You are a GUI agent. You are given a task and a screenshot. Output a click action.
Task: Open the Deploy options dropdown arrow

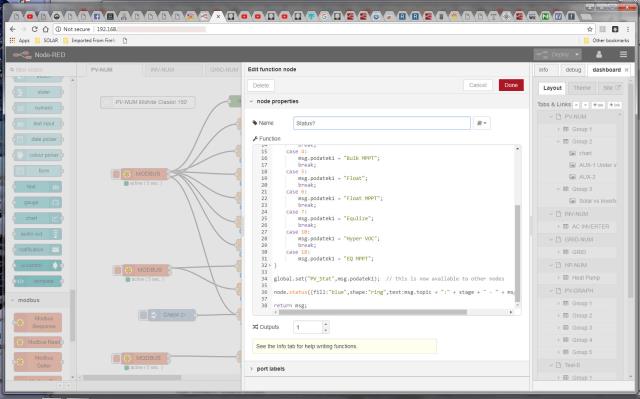click(x=577, y=54)
